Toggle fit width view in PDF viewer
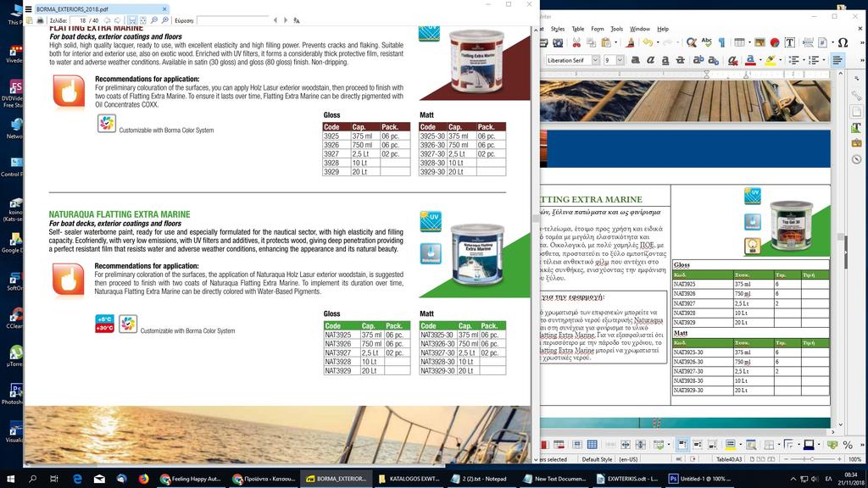Viewport: 868px width, 488px height. (x=132, y=20)
